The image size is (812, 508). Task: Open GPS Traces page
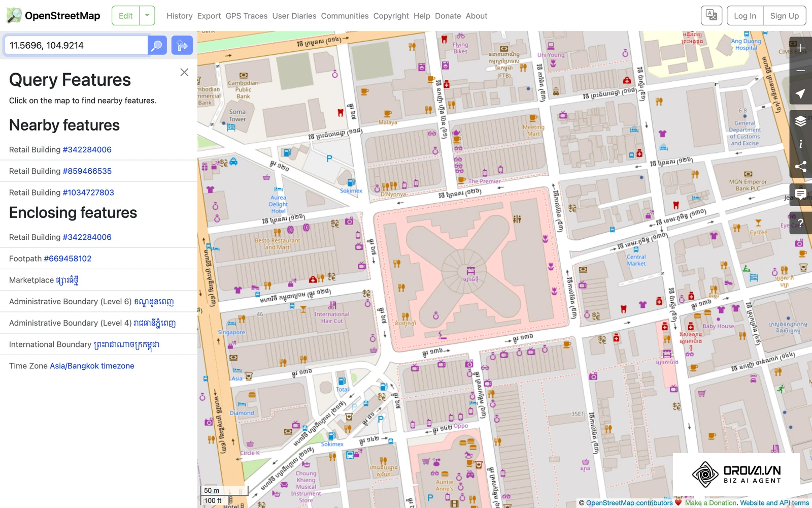(x=247, y=16)
